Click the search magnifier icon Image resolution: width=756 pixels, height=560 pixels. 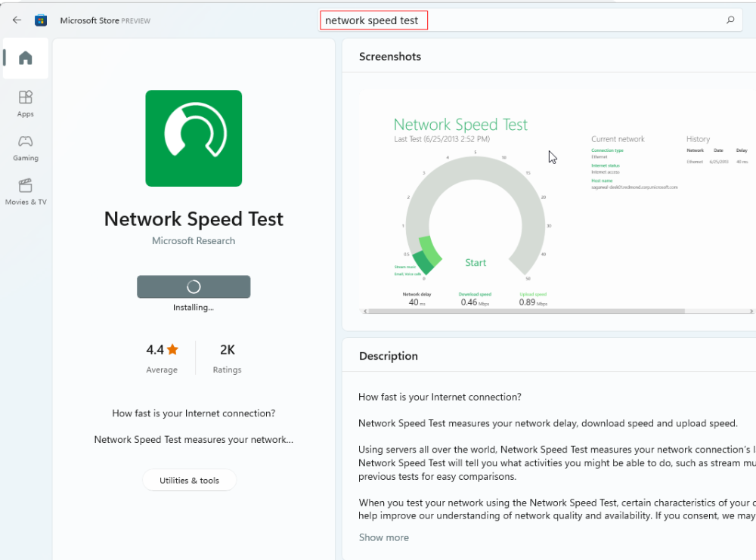[x=730, y=20]
